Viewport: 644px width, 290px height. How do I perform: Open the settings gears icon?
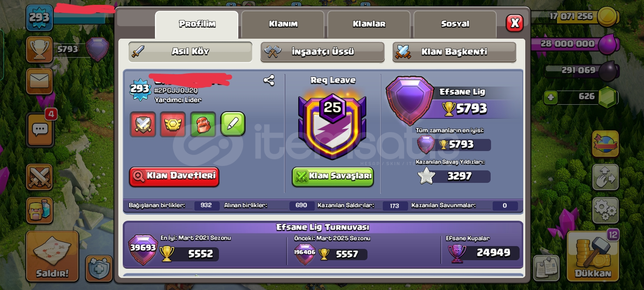[x=605, y=210]
